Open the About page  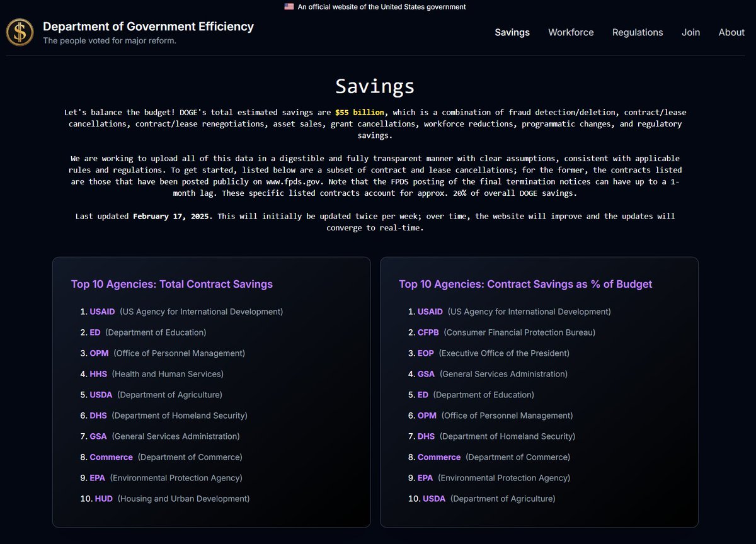(x=731, y=32)
